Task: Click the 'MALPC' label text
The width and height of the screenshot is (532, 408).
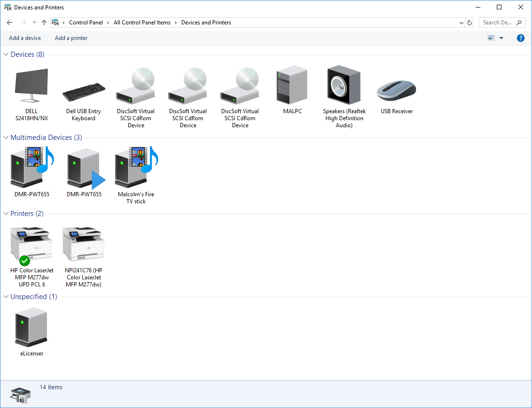Action: (292, 111)
